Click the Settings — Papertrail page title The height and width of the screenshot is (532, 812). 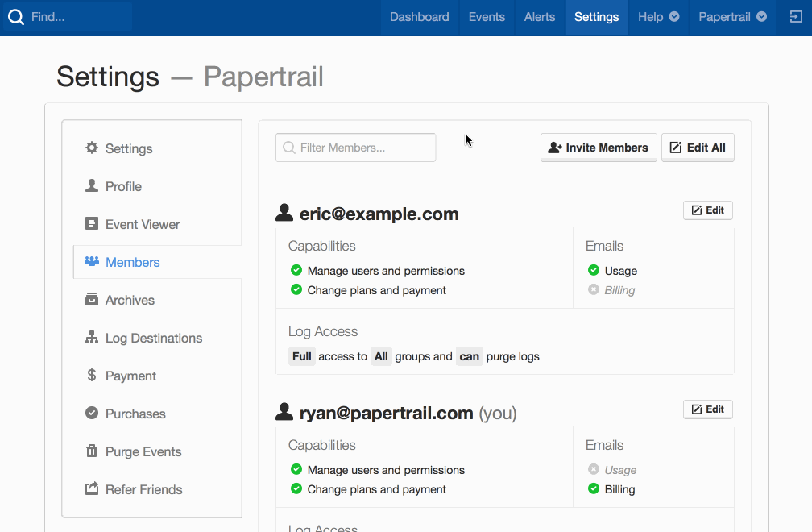[190, 77]
